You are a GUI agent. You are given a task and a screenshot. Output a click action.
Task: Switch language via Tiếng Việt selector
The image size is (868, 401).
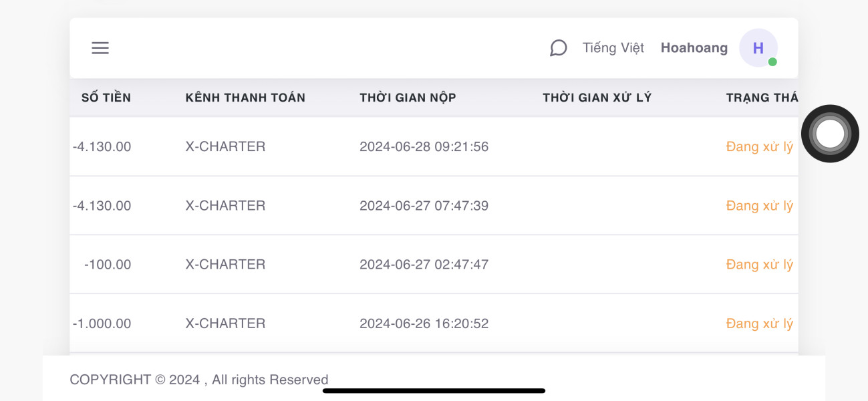pyautogui.click(x=613, y=48)
